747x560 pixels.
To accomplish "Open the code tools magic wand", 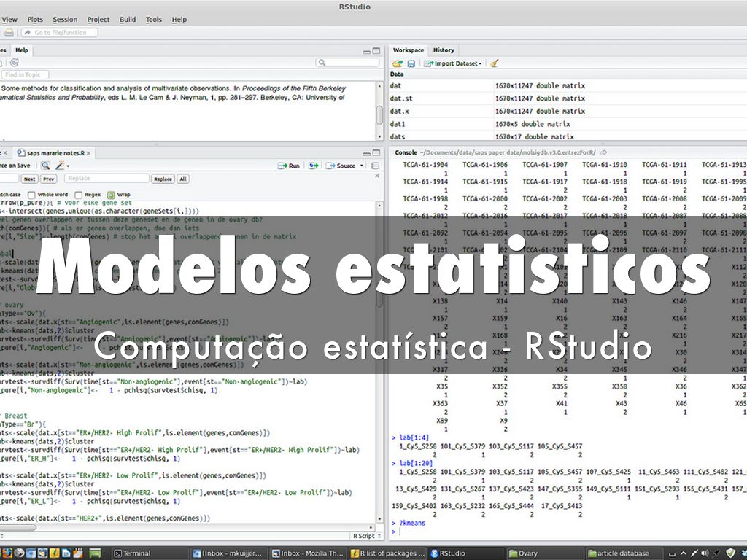I will tap(61, 166).
